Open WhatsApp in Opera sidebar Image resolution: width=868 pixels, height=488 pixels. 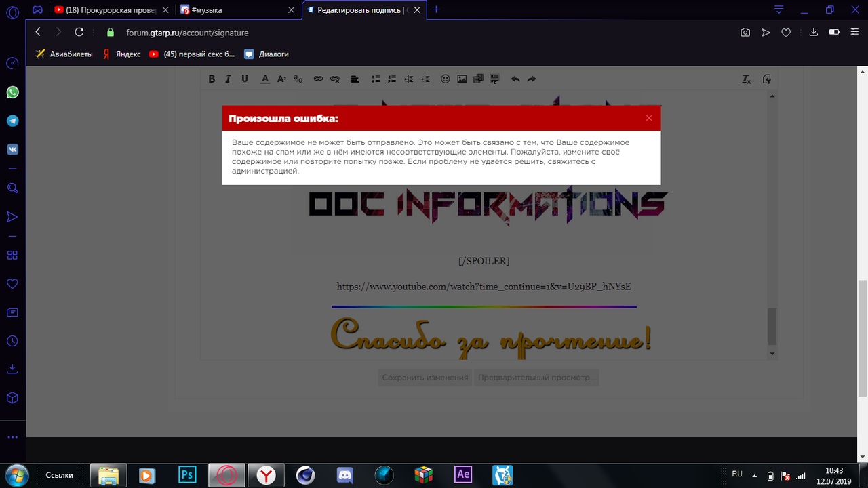tap(12, 92)
